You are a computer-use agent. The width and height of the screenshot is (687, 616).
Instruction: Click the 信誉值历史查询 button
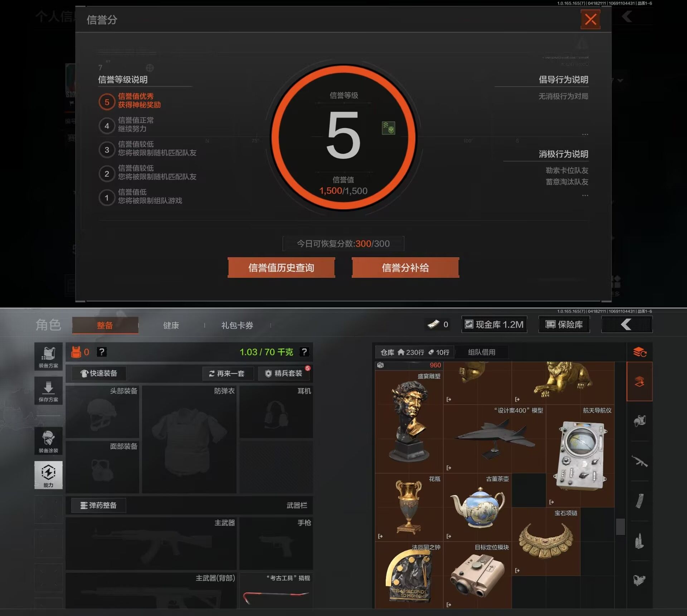tap(281, 268)
